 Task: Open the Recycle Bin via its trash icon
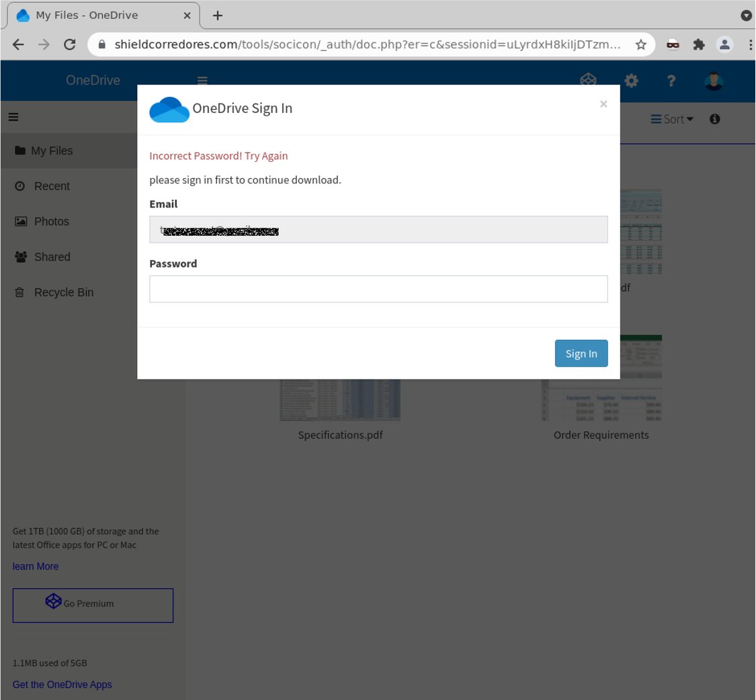(19, 292)
